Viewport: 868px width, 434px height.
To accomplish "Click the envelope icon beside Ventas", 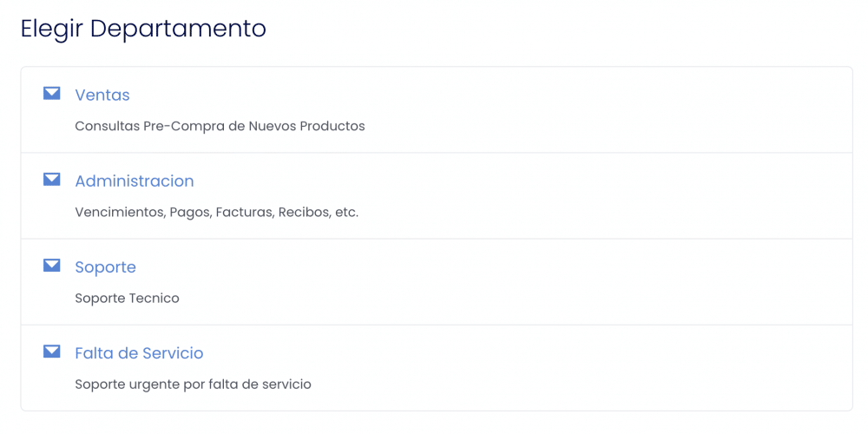I will (x=51, y=94).
